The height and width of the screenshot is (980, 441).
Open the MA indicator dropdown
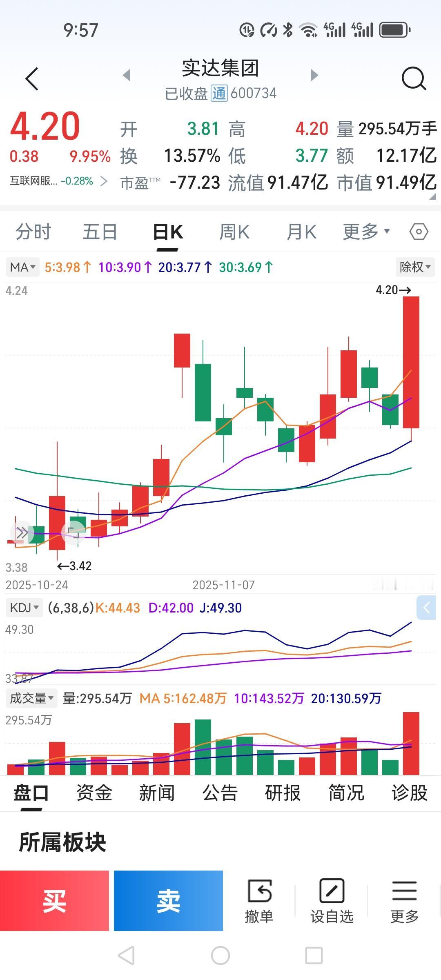[x=23, y=267]
